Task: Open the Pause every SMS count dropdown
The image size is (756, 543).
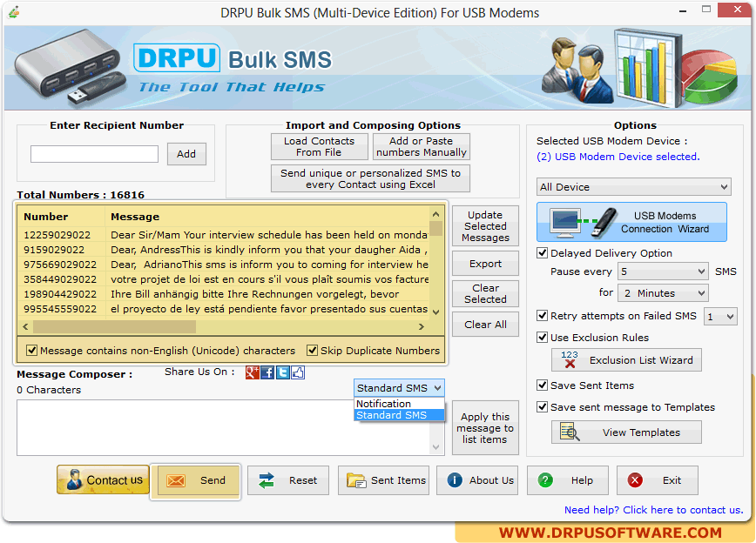Action: click(x=663, y=271)
